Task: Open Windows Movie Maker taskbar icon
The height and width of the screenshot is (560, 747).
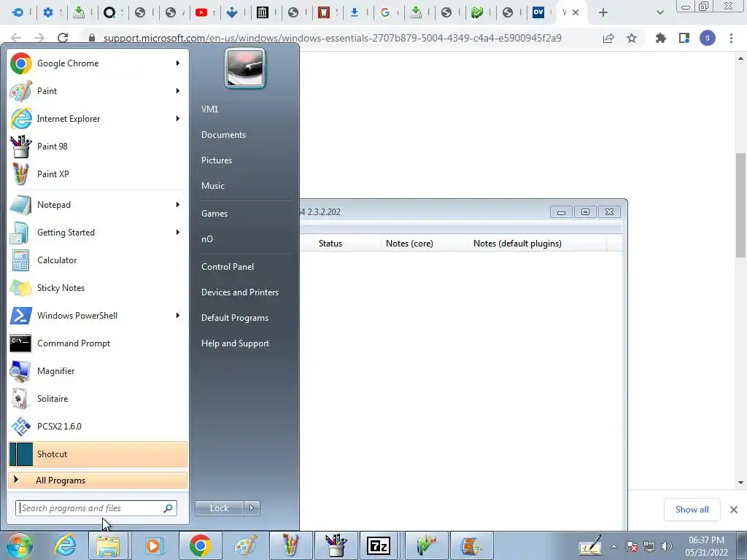Action: [x=471, y=545]
